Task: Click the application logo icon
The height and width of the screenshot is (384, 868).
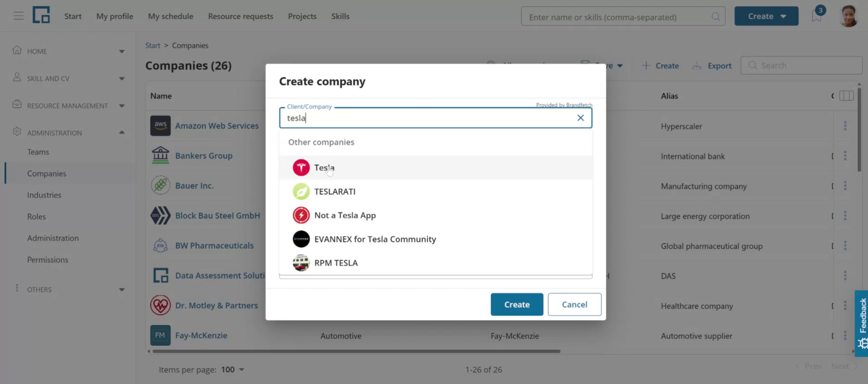Action: [41, 15]
